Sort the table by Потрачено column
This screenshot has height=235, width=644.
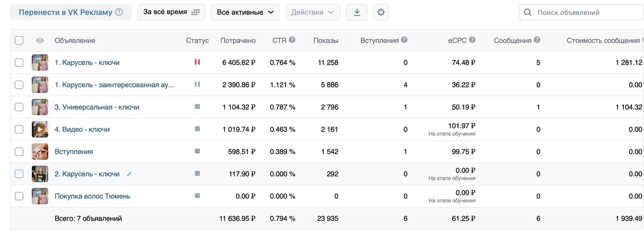(238, 41)
